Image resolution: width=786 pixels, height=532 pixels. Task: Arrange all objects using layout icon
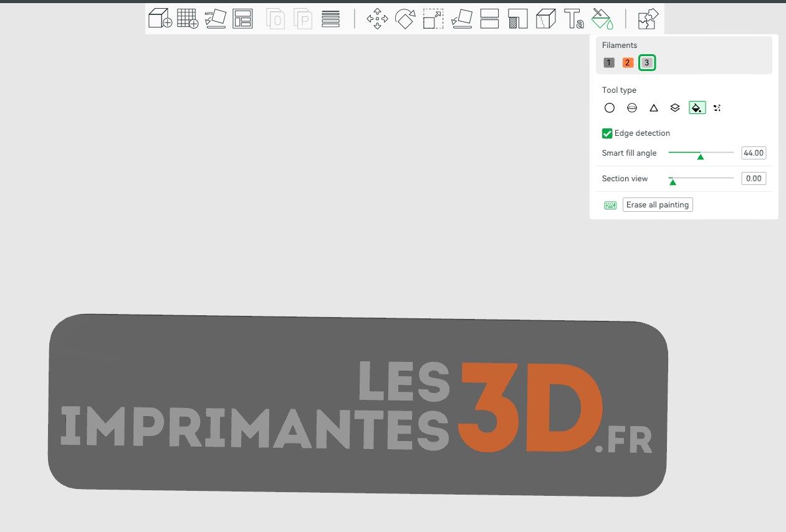242,19
